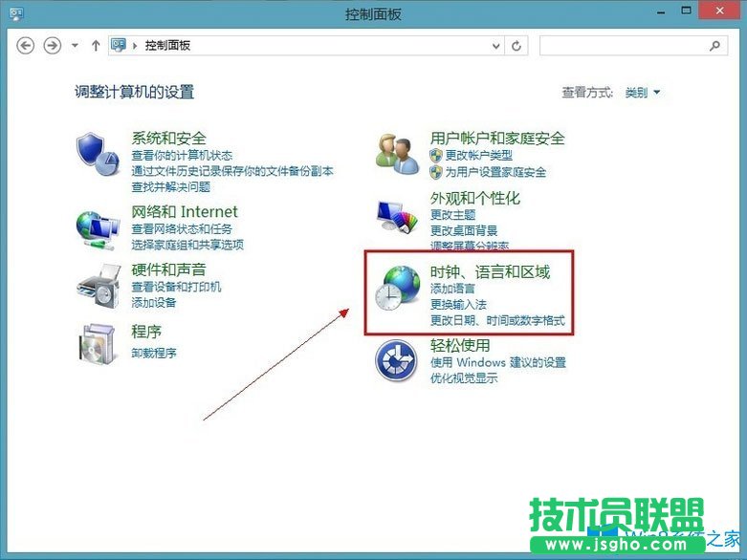Click the Forward navigation arrow

click(x=53, y=46)
